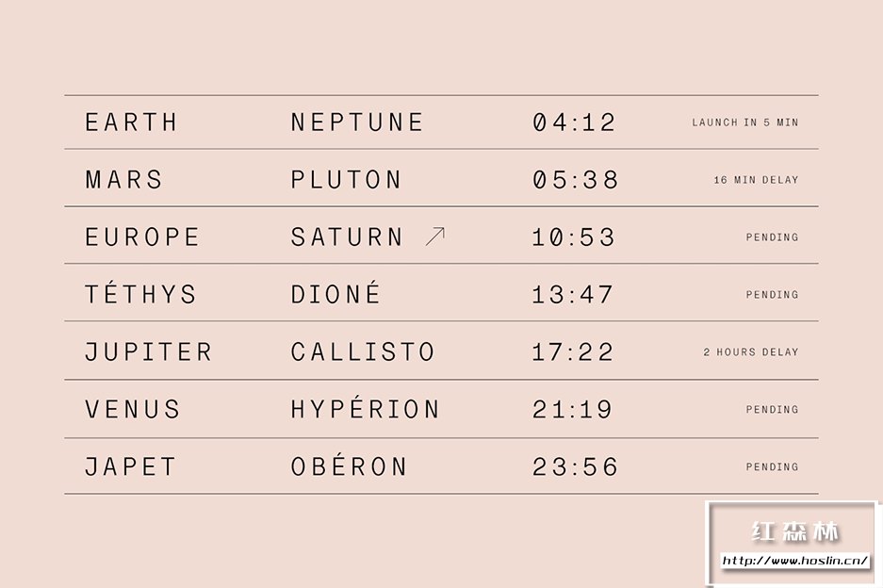This screenshot has height=588, width=883.
Task: Select the EUROPE departure label
Action: (142, 237)
